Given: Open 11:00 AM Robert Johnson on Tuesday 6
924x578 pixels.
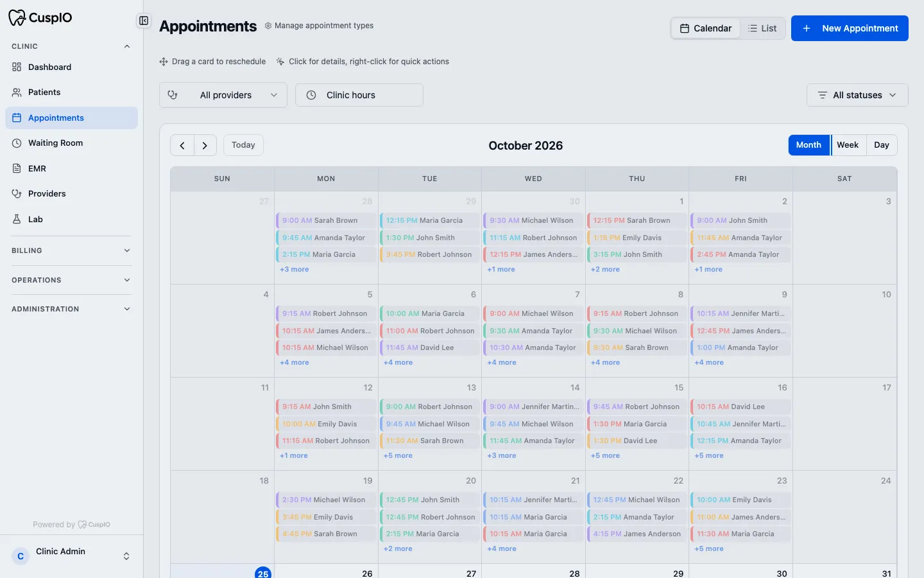Looking at the screenshot, I should [430, 331].
